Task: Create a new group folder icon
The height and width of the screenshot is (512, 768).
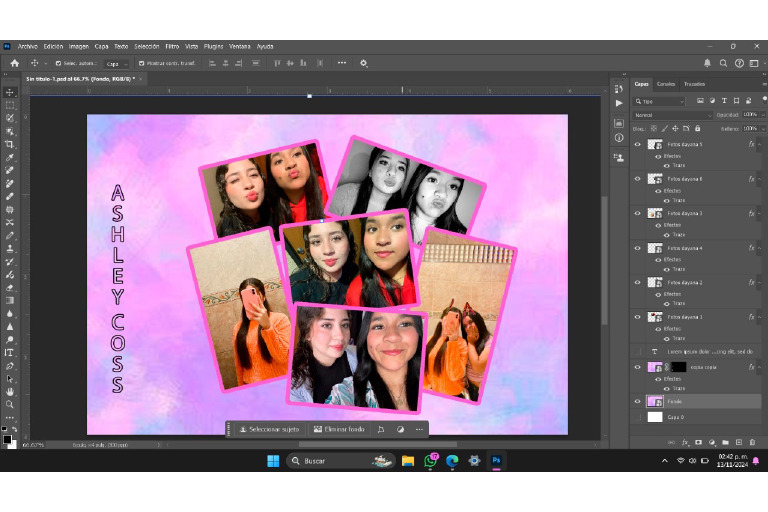Action: click(725, 442)
